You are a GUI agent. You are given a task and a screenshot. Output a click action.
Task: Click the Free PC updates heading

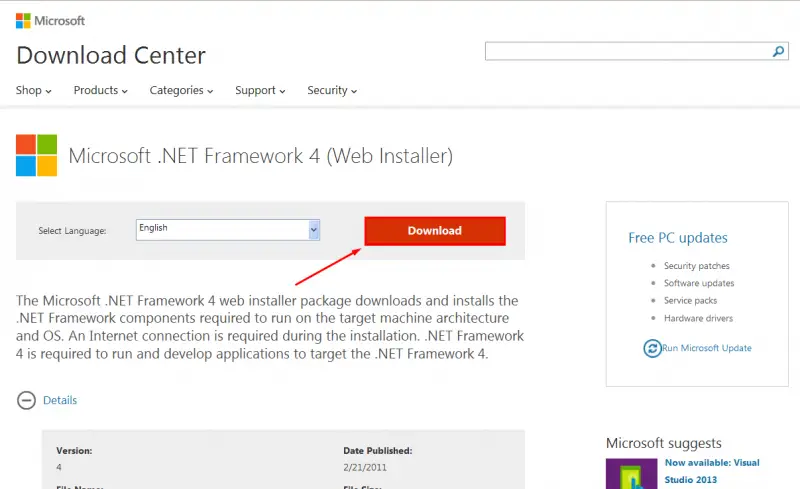(x=678, y=238)
